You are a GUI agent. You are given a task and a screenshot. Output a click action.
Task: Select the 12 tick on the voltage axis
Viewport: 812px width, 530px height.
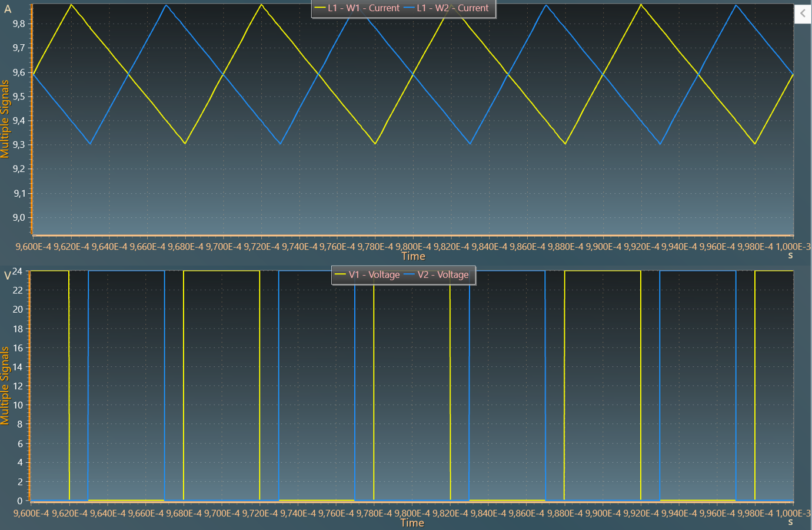click(x=18, y=386)
